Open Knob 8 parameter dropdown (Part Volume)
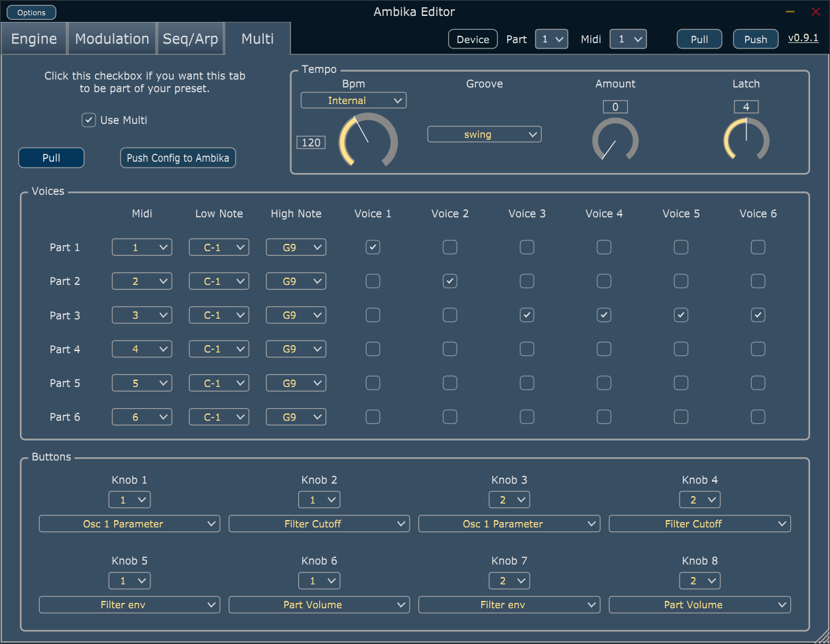 tap(700, 605)
